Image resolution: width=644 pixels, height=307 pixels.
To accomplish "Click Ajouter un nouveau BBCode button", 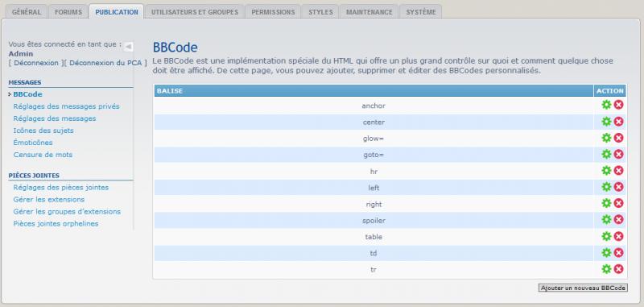I will [x=583, y=288].
